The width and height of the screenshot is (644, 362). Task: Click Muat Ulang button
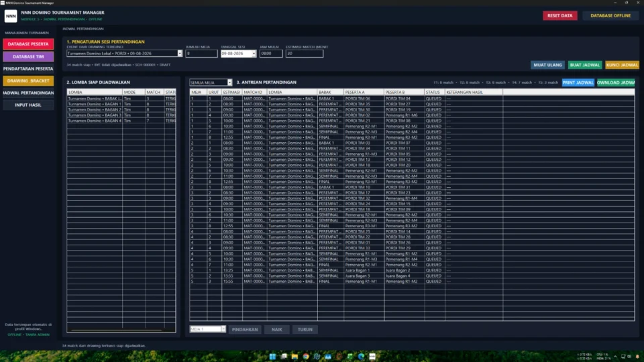click(x=547, y=65)
